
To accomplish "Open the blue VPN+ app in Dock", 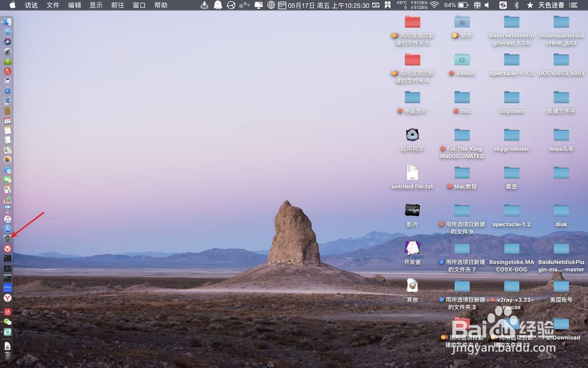I will pos(8,288).
